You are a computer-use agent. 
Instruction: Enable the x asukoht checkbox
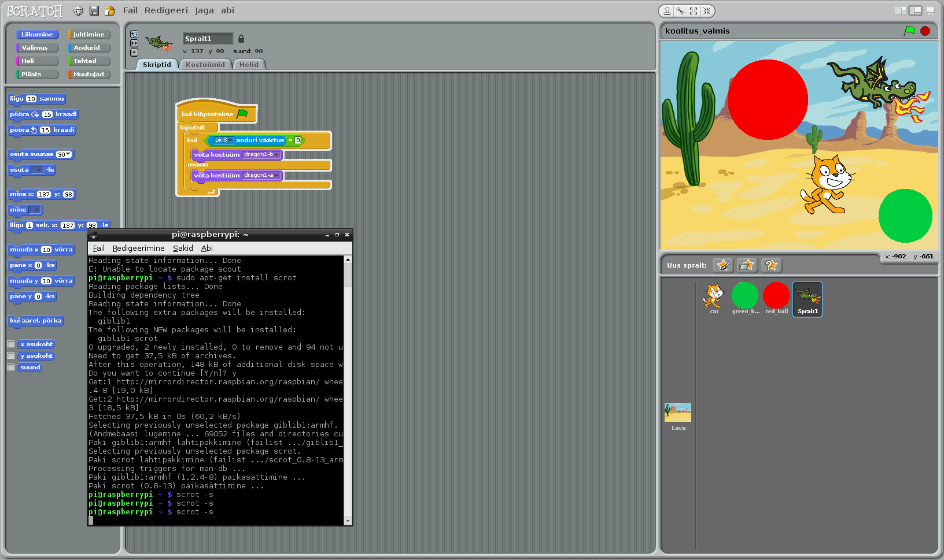[10, 344]
